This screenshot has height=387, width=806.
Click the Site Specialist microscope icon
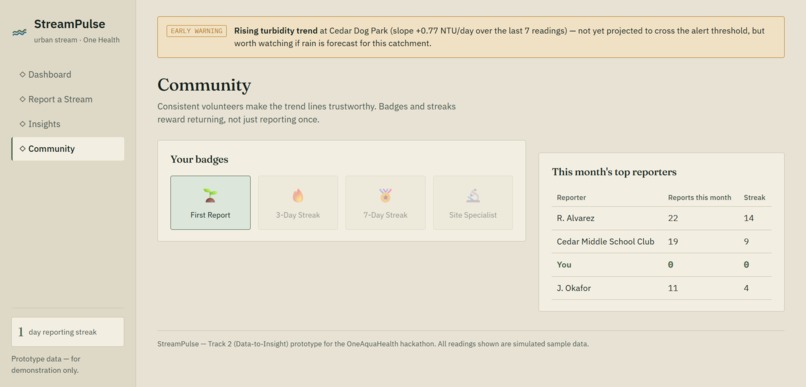[473, 196]
